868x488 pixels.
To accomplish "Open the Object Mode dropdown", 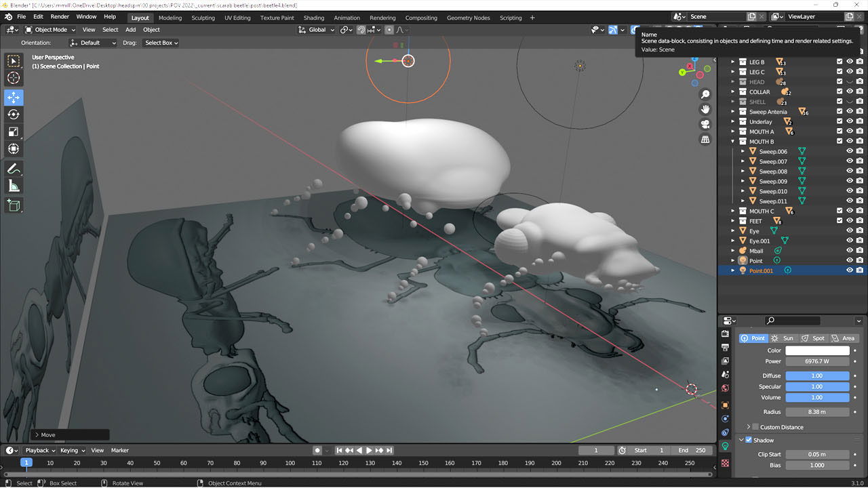I will coord(51,30).
